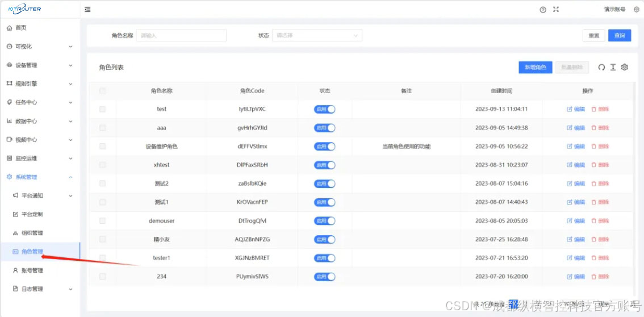Check the checkbox for role test
The width and height of the screenshot is (644, 317).
(x=103, y=109)
